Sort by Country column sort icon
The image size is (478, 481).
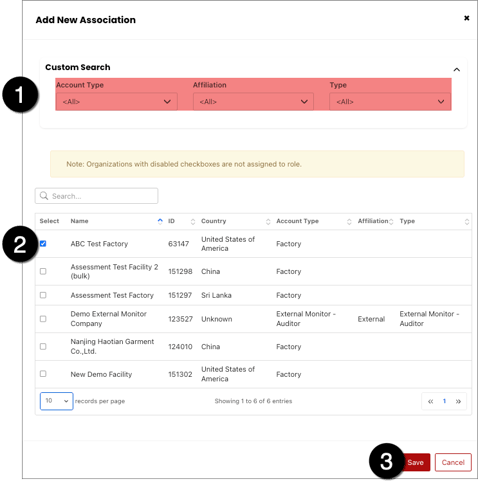[268, 221]
